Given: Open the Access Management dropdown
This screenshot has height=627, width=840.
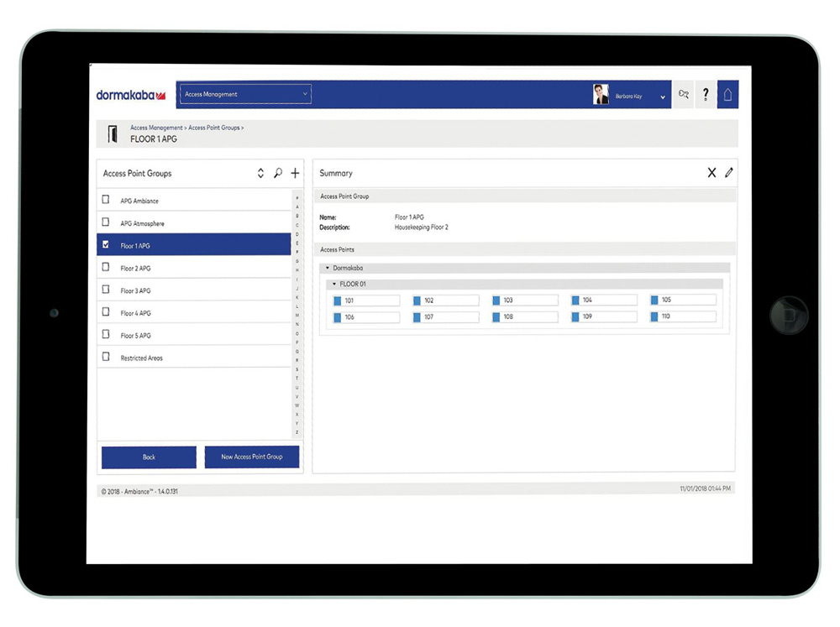Looking at the screenshot, I should 244,95.
